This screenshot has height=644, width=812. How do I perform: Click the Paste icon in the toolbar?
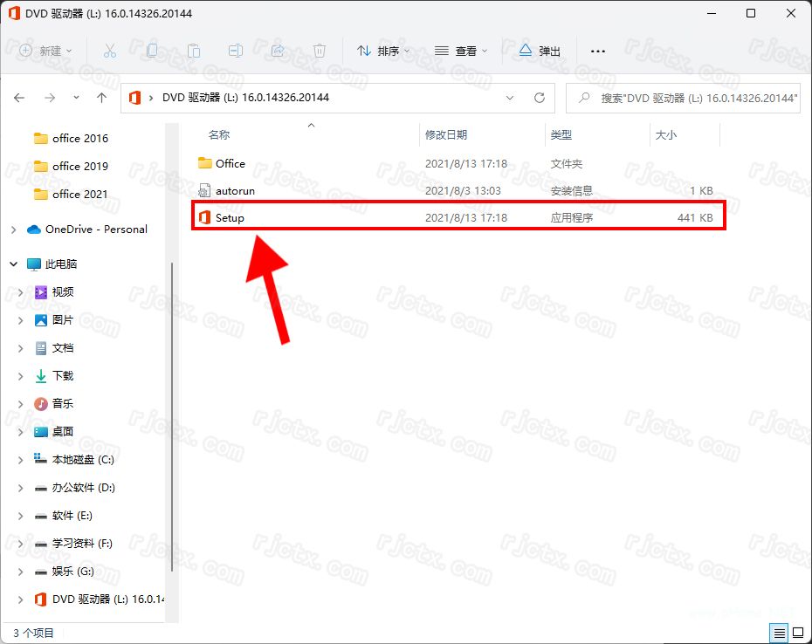pos(192,51)
